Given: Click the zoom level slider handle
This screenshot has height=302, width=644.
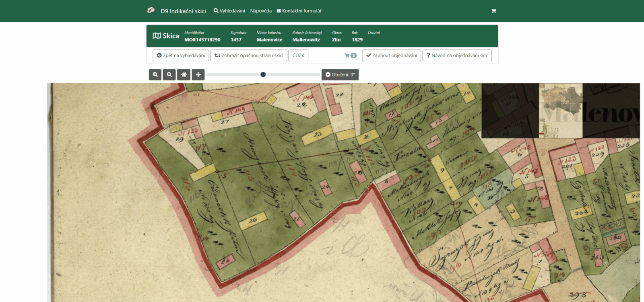Looking at the screenshot, I should coord(263,74).
